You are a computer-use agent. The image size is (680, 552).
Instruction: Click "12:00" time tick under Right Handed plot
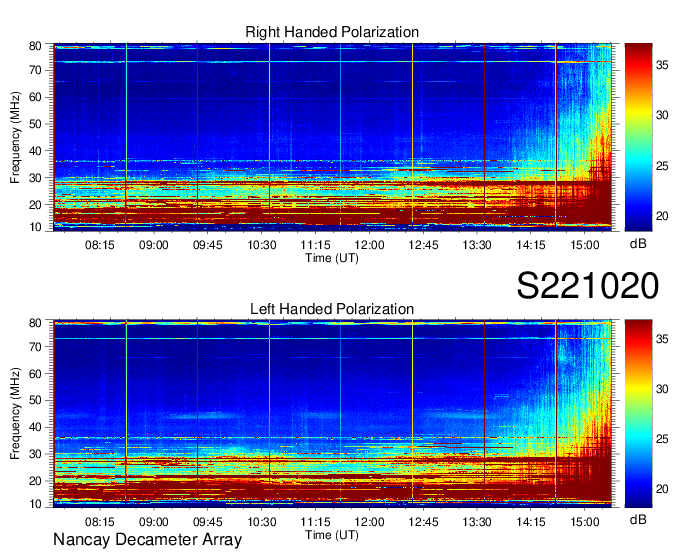click(369, 245)
